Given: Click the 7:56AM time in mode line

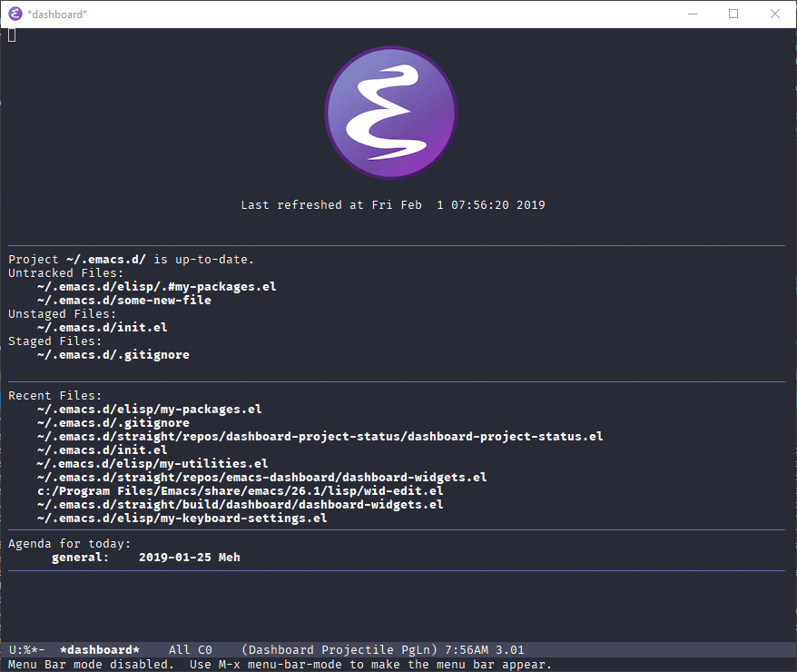Looking at the screenshot, I should (x=467, y=650).
